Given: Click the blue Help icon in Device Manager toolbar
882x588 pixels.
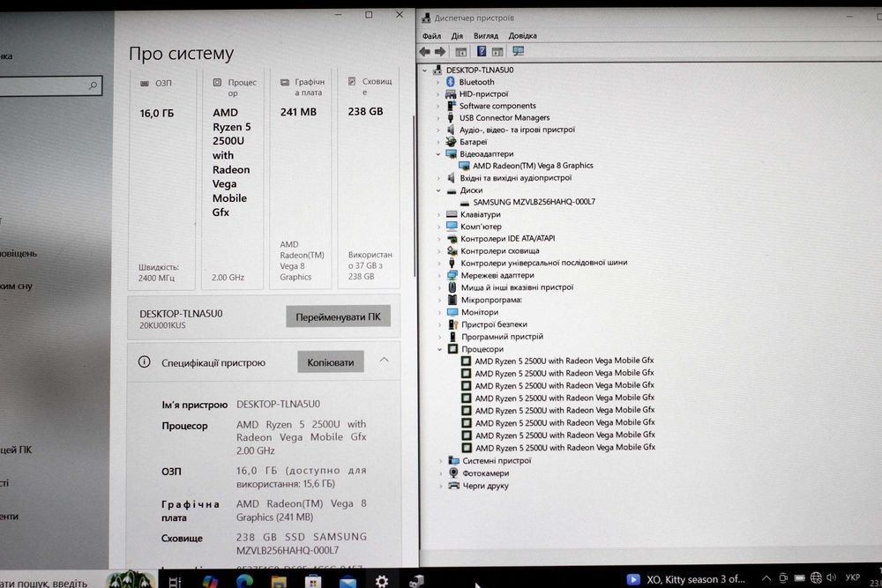Looking at the screenshot, I should pos(482,51).
